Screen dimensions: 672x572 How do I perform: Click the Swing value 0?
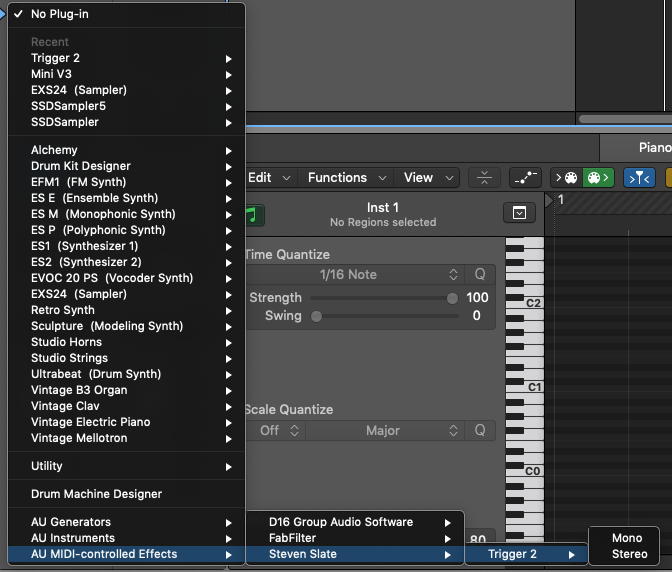click(477, 316)
